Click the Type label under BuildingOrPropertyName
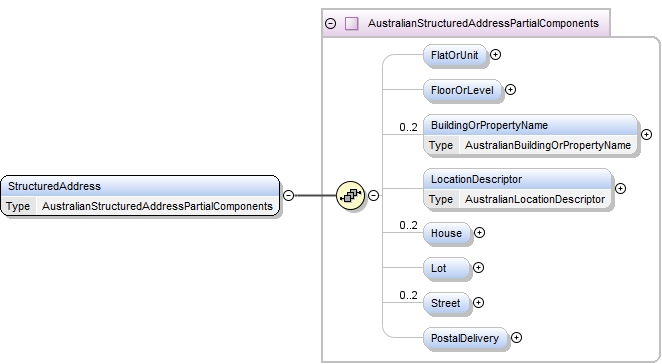Image resolution: width=662 pixels, height=364 pixels. pos(441,145)
